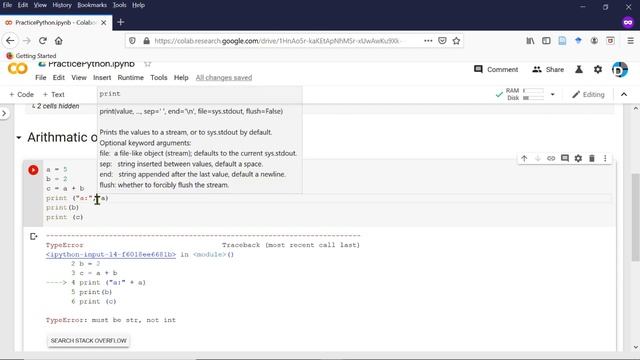Show site security lock info

coord(147,41)
